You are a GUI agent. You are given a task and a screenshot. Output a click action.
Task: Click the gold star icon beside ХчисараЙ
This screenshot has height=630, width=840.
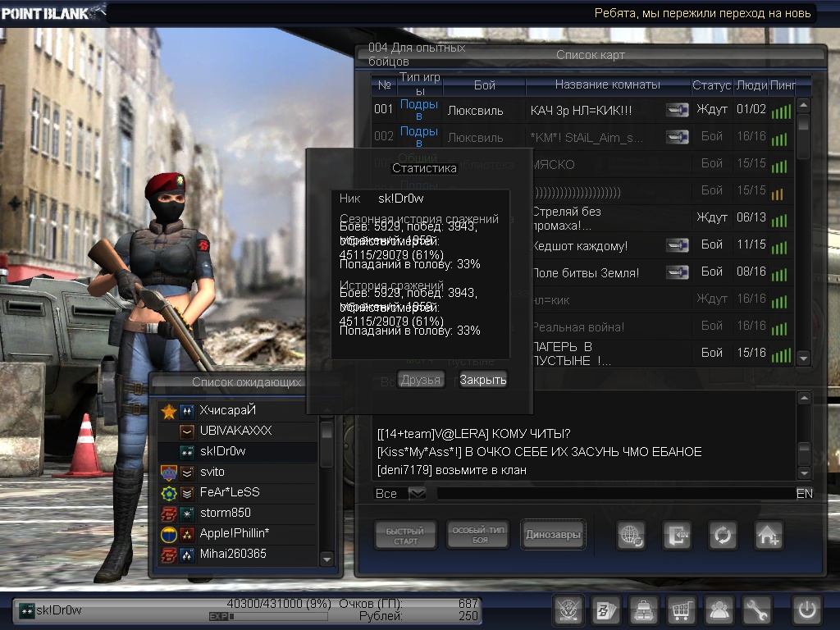(x=169, y=411)
